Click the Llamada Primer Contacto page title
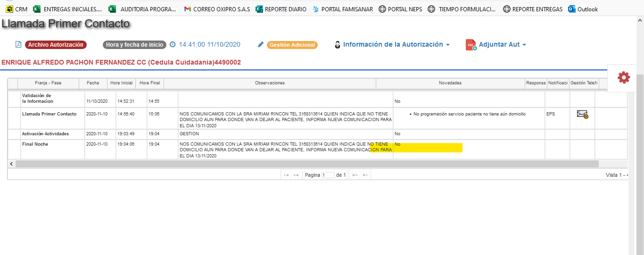Viewport: 644px width, 255px height. coord(66,23)
